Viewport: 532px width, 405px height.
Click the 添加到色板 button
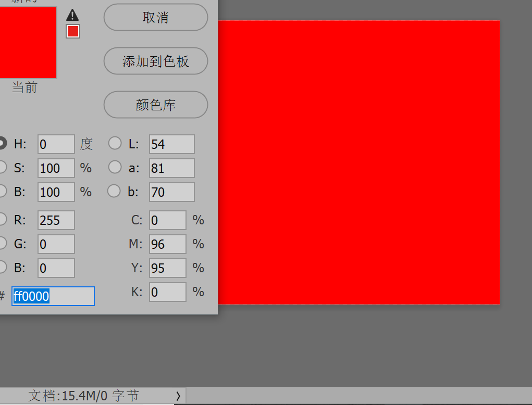click(x=156, y=61)
